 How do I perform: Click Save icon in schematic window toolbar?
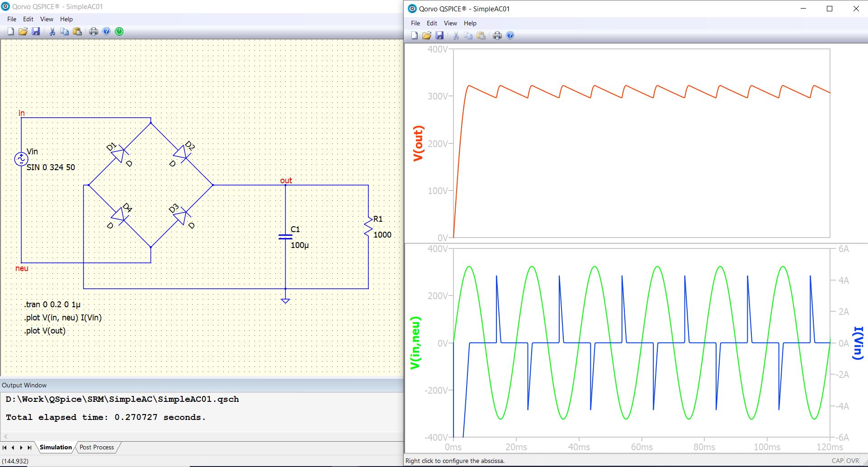click(x=36, y=31)
